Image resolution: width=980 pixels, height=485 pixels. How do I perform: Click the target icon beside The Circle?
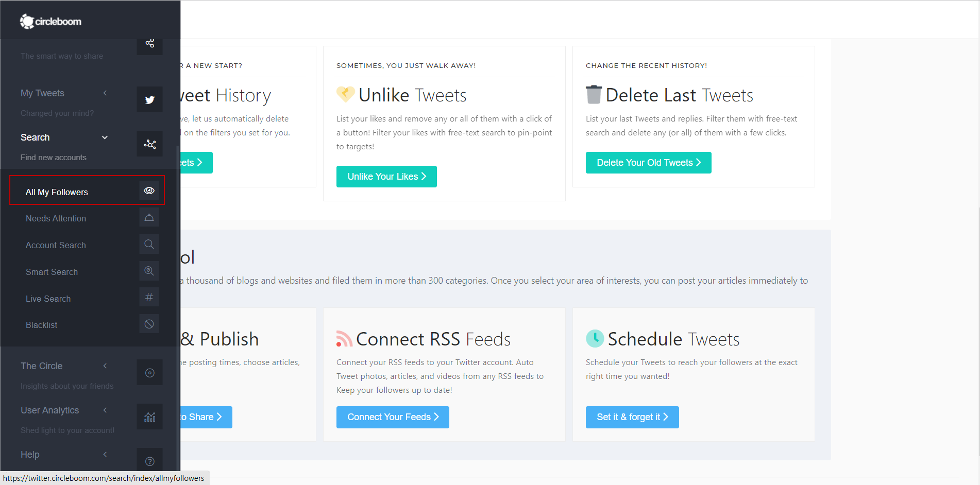149,372
